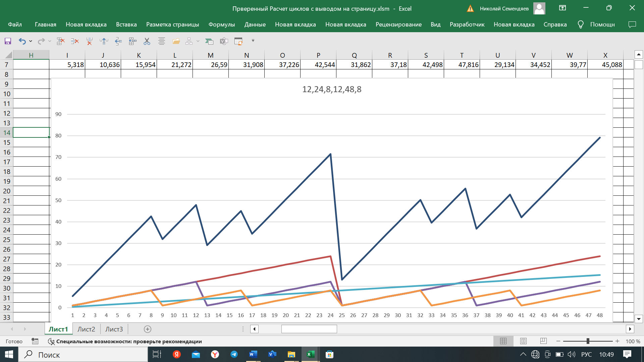Click the Insert sheet rows icon
The width and height of the screenshot is (644, 362).
tap(118, 41)
